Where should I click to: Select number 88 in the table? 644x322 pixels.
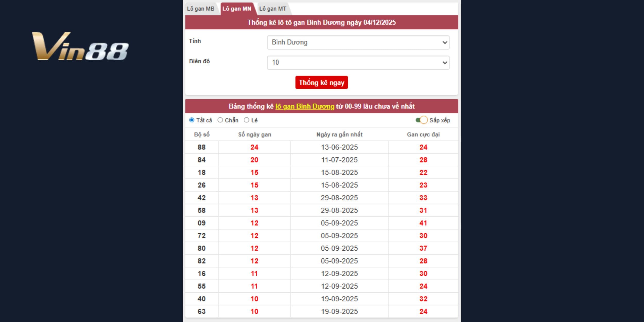(x=201, y=147)
